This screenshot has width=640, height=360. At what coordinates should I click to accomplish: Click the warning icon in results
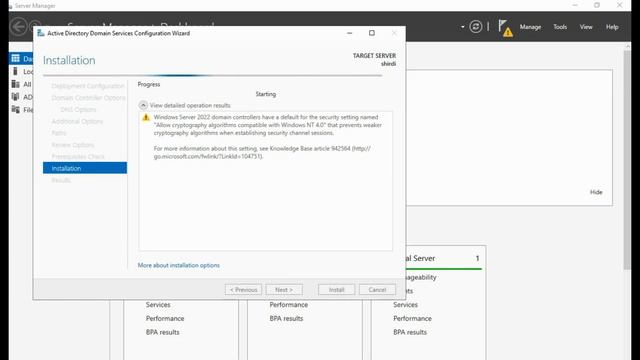[146, 118]
